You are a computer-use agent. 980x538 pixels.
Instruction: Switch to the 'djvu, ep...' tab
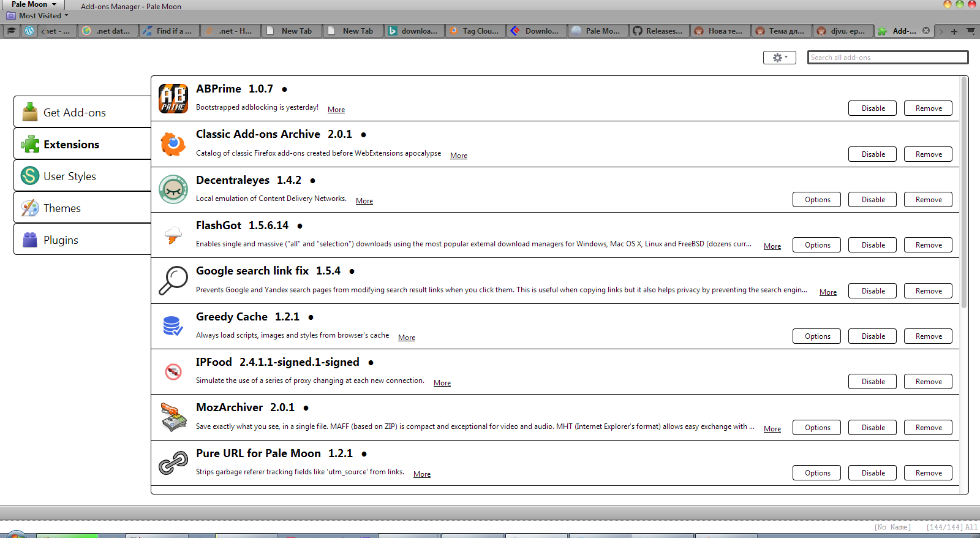click(843, 31)
